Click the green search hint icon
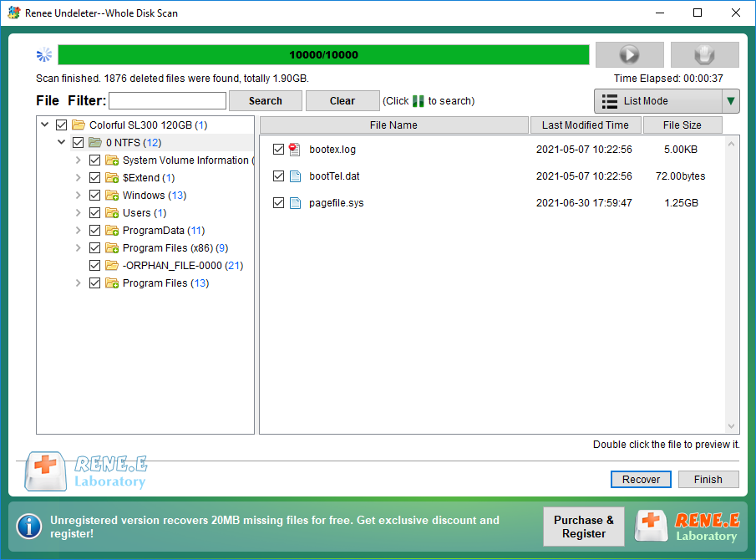The width and height of the screenshot is (756, 560). (418, 101)
